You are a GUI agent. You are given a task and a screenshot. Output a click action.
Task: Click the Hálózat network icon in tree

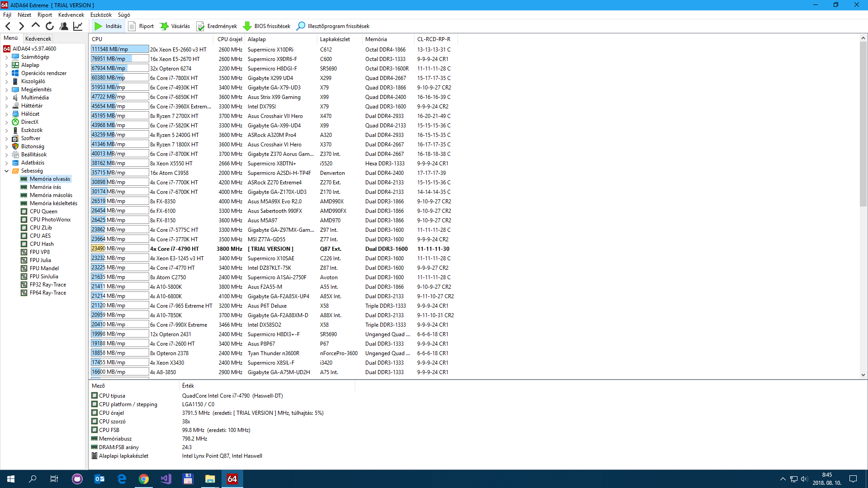point(15,114)
